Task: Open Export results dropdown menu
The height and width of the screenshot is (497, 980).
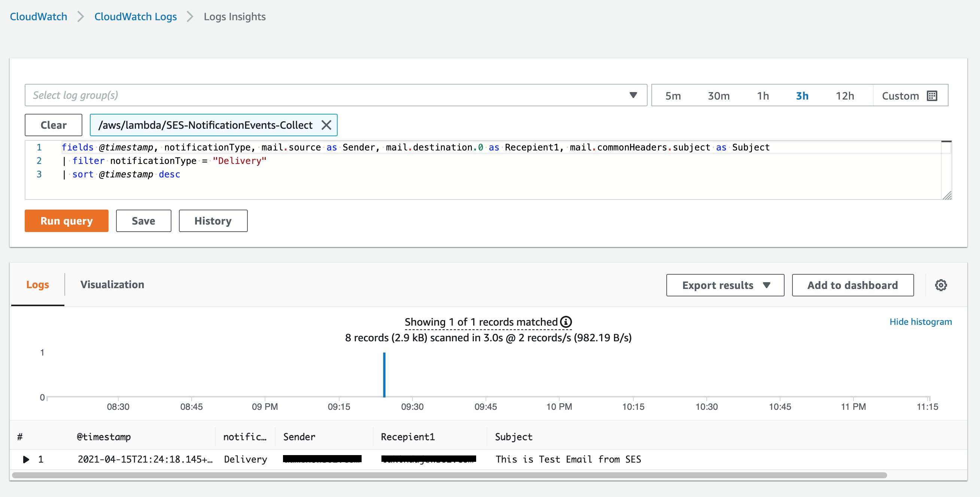Action: pyautogui.click(x=725, y=285)
